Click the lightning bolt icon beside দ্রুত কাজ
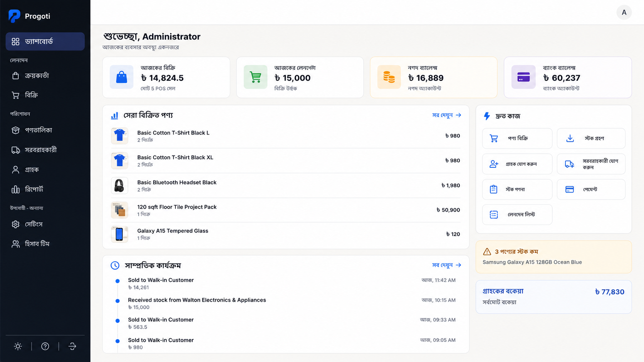 coord(487,116)
